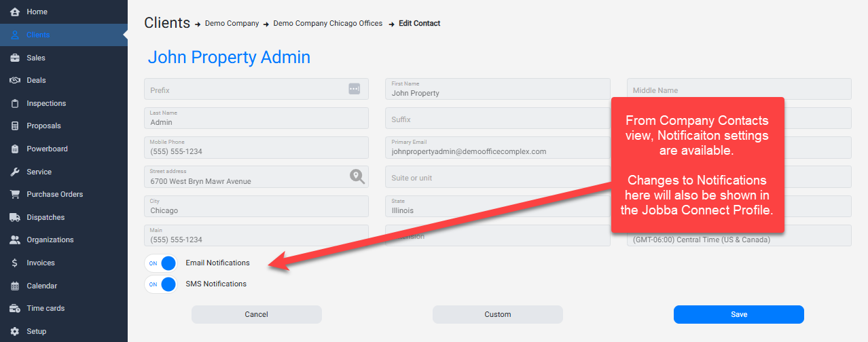
Task: Follow the Demo Company Chicago Offices breadcrumb
Action: 327,23
